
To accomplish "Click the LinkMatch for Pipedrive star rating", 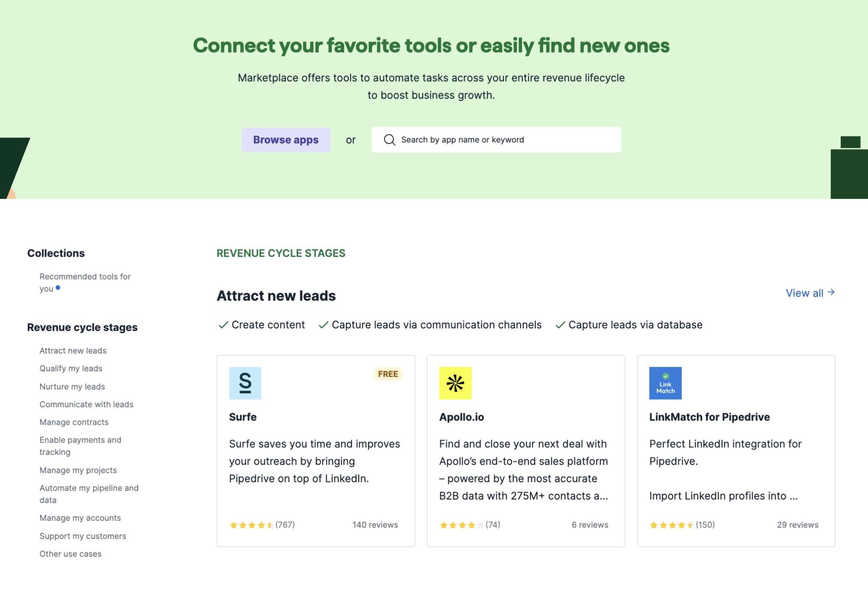I will 671,525.
